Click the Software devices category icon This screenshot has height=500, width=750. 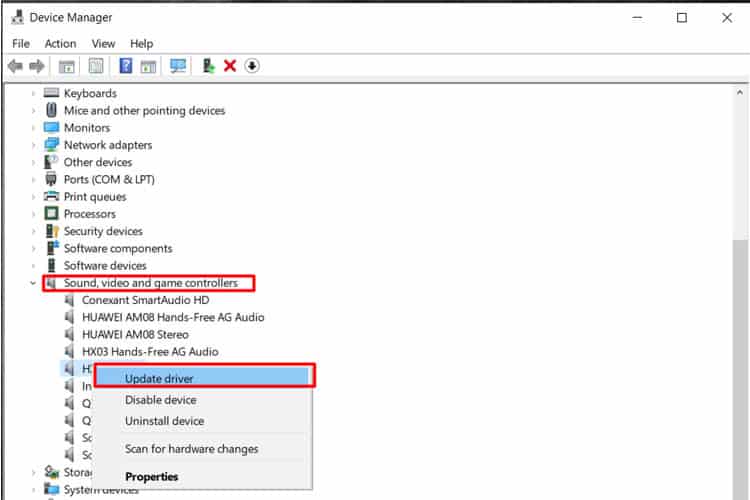(x=51, y=265)
